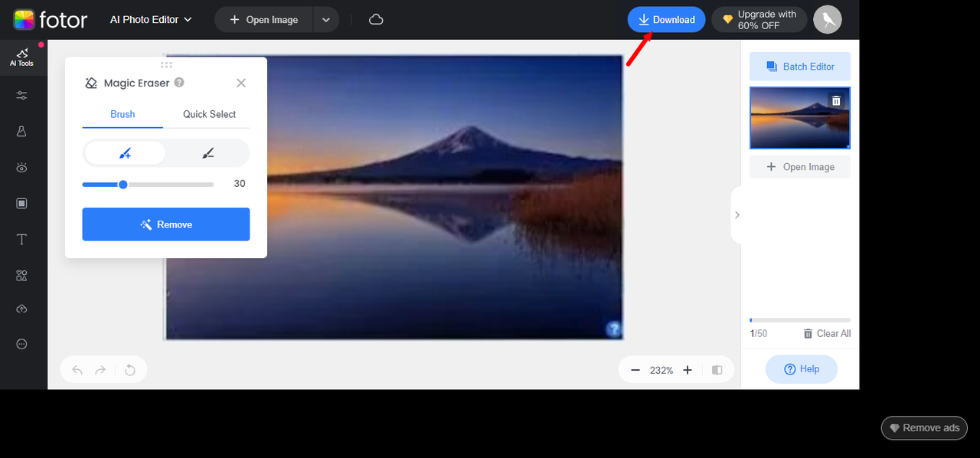Click the Remove button
The width and height of the screenshot is (980, 458).
pyautogui.click(x=166, y=224)
